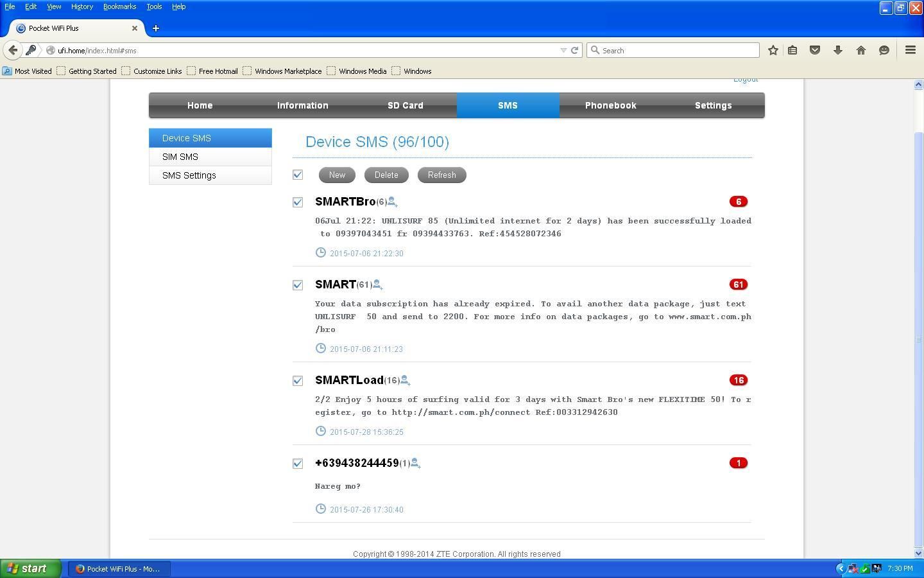Viewport: 924px width, 578px height.
Task: Open the Firefox hamburger menu
Action: (x=910, y=50)
